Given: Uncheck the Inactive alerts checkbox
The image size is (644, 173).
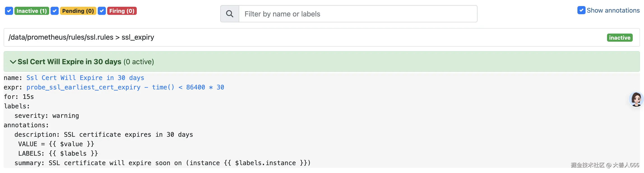Looking at the screenshot, I should click(x=9, y=11).
